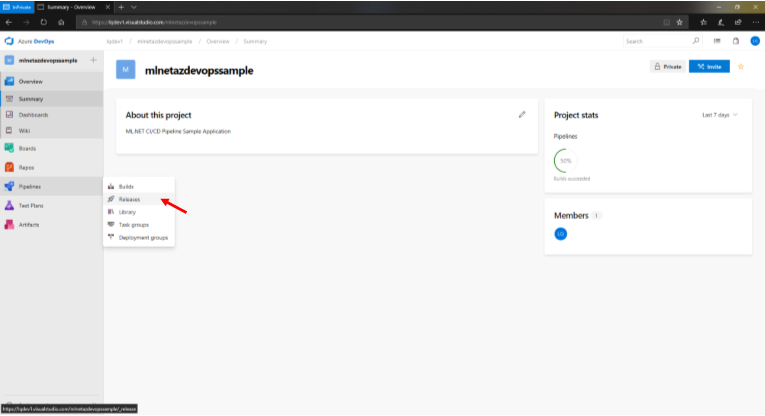Click the user avatar in the header
Image resolution: width=765 pixels, height=416 pixels.
(x=754, y=41)
